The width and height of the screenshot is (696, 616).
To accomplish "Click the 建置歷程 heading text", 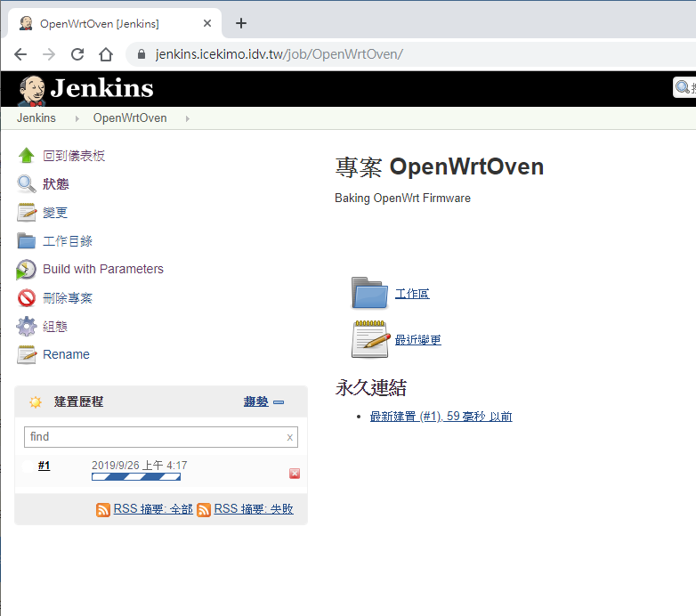I will [x=78, y=401].
